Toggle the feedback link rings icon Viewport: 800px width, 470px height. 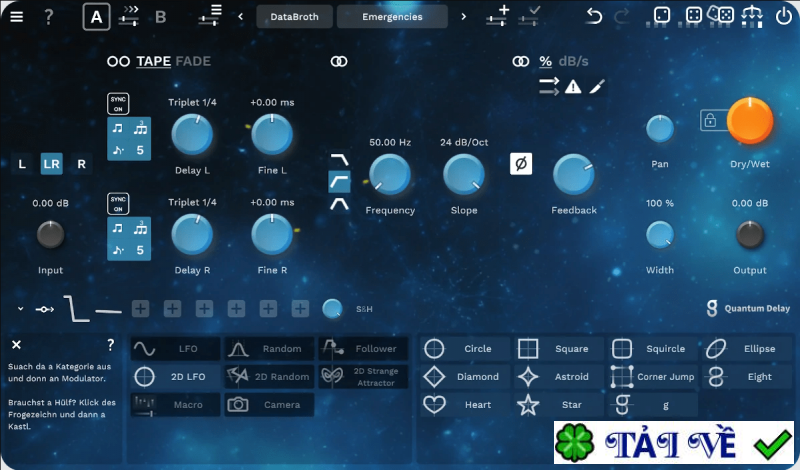pos(521,61)
